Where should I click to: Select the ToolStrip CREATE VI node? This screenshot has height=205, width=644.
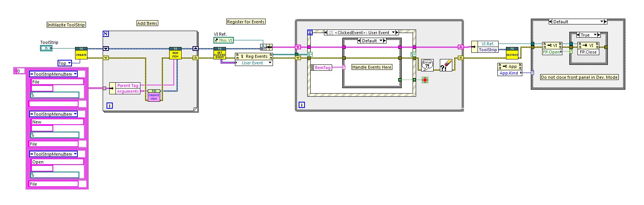point(81,53)
